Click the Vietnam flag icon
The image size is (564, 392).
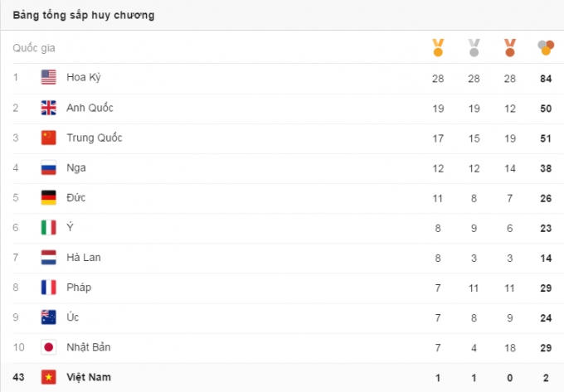(x=49, y=377)
